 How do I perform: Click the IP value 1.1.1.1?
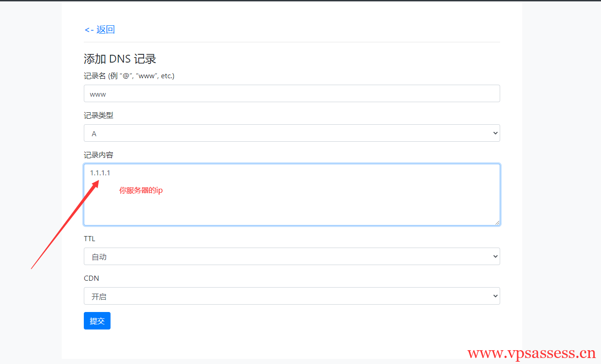[x=100, y=173]
